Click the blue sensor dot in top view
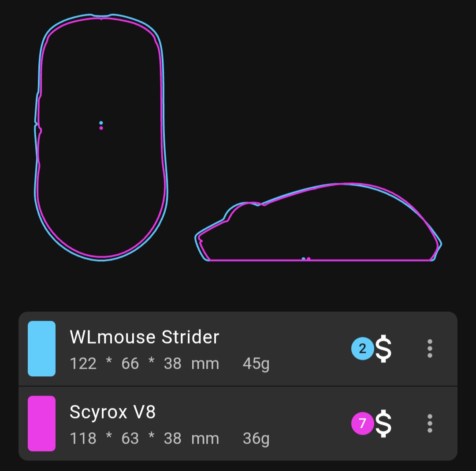The width and height of the screenshot is (476, 471). point(101,123)
